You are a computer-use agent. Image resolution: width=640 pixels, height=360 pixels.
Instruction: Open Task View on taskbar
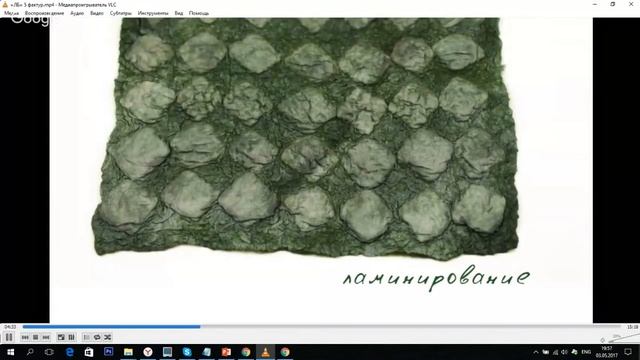pos(49,352)
